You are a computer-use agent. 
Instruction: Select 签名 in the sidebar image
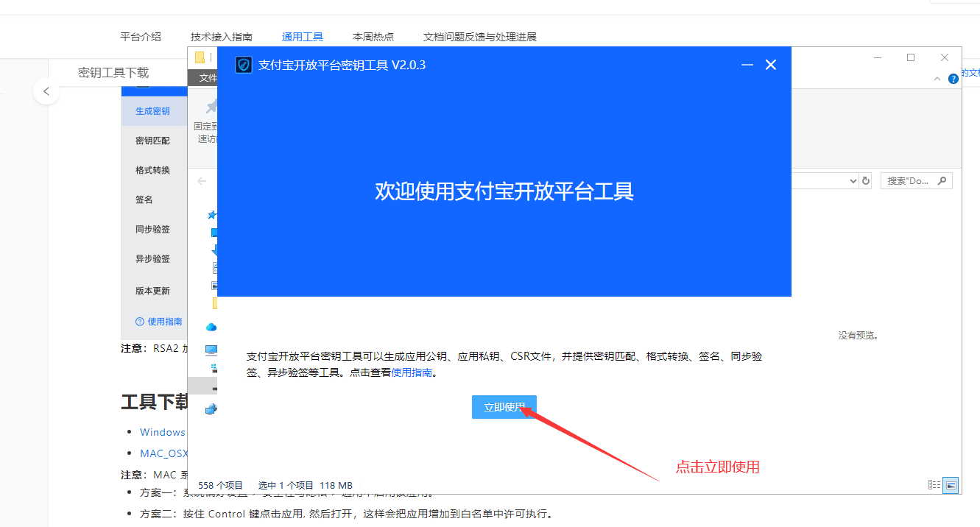(x=144, y=199)
